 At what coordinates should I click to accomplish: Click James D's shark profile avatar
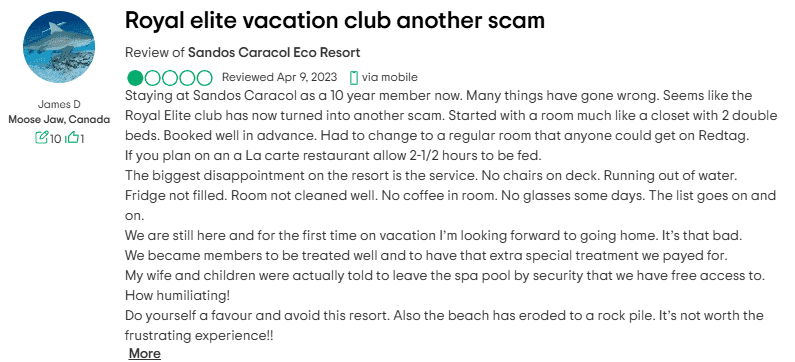point(59,47)
